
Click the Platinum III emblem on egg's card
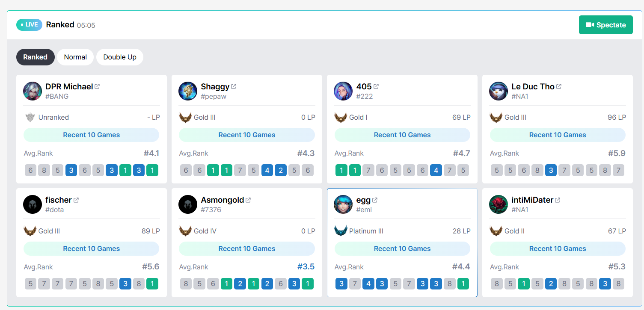(341, 231)
